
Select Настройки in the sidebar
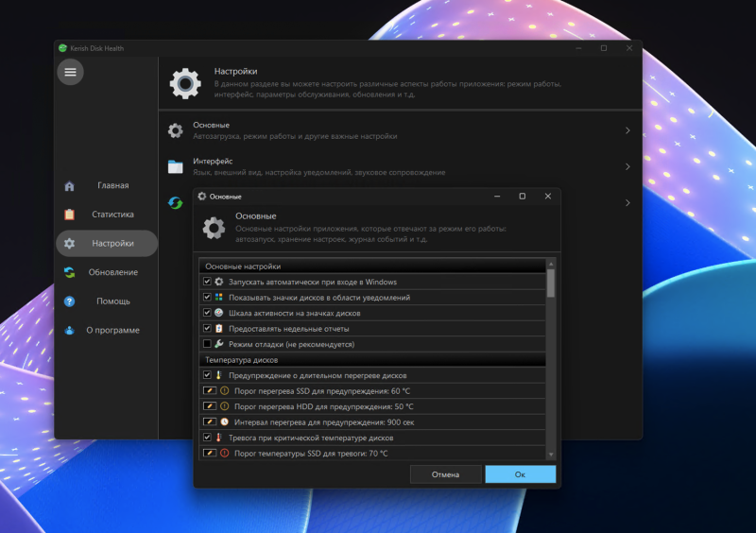pos(107,244)
